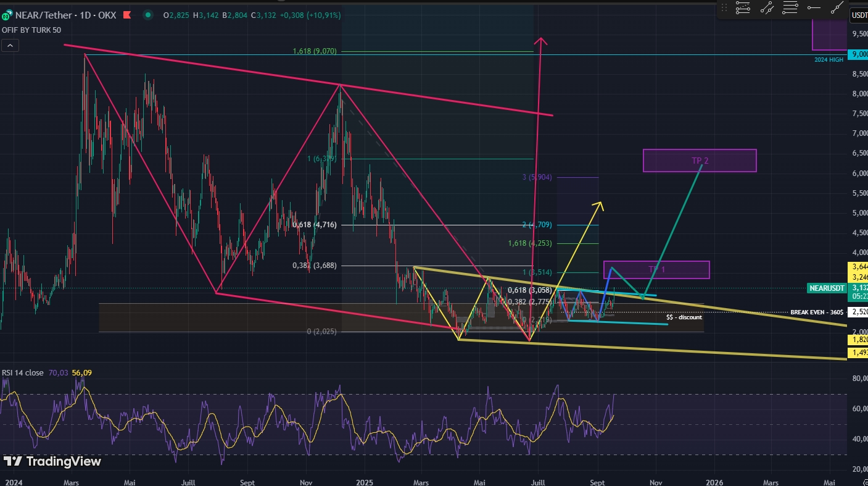Select the TP 1 target rectangle
868x486 pixels.
click(x=656, y=270)
